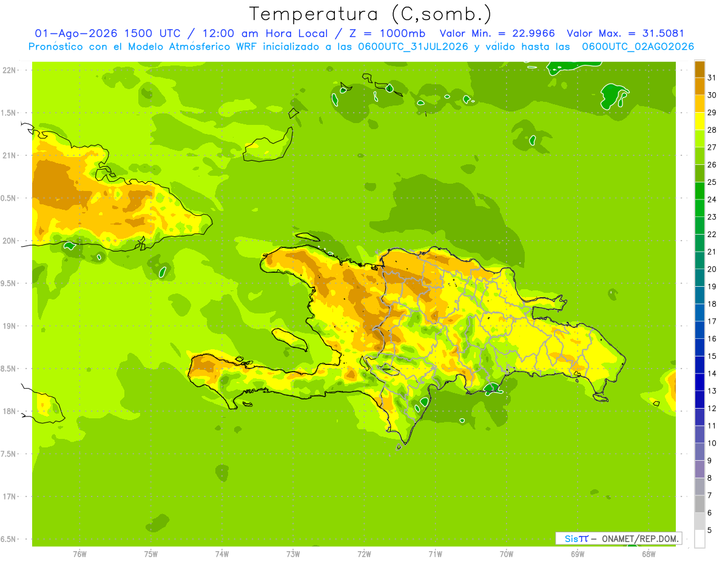Screen dimensions: 728x562
Task: Click the "74W" longitude label
Action: click(x=222, y=554)
